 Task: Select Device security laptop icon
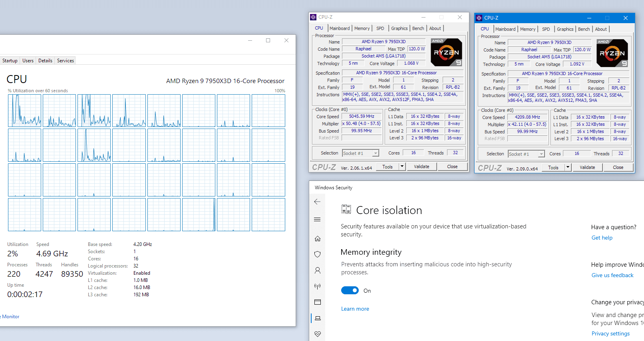point(318,318)
